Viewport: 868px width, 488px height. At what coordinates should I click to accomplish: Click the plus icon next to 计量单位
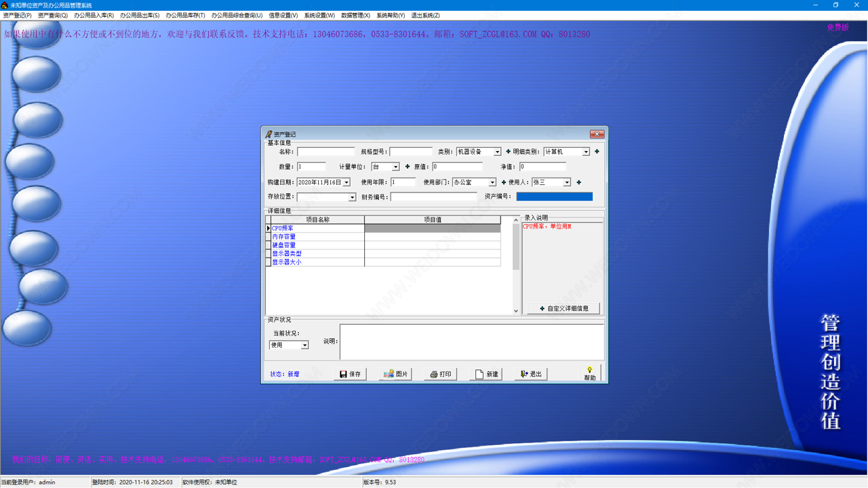408,167
